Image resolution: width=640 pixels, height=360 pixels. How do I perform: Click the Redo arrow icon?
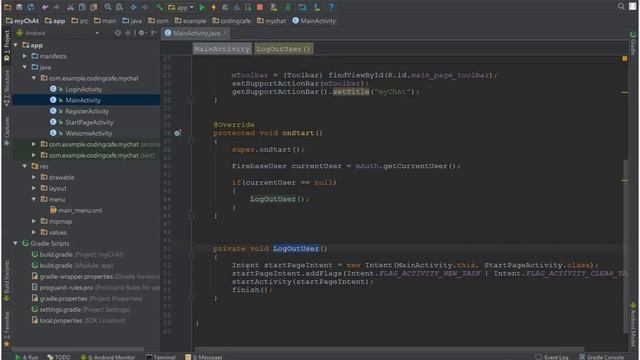pos(56,7)
